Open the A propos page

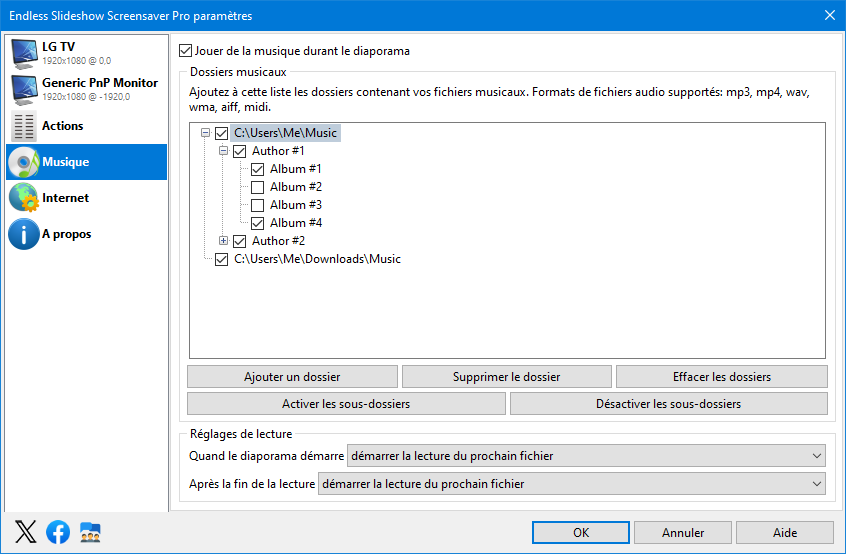pyautogui.click(x=86, y=234)
